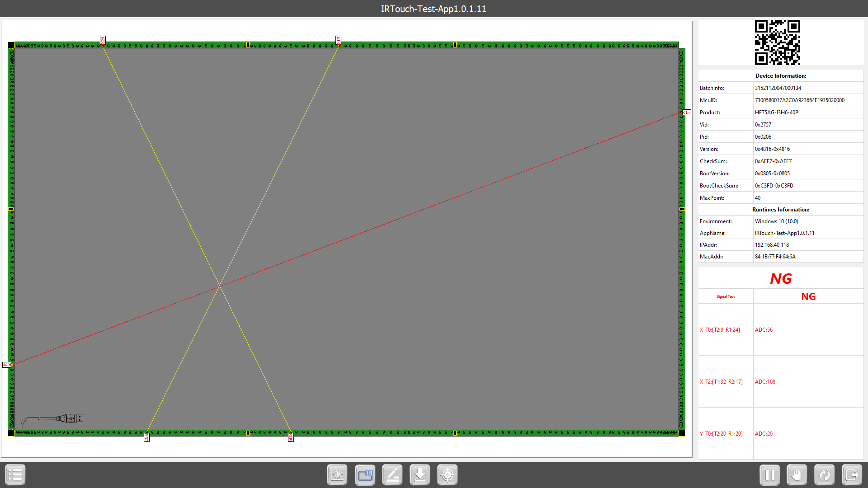Click the Signal Test label
868x488 pixels.
tap(726, 297)
